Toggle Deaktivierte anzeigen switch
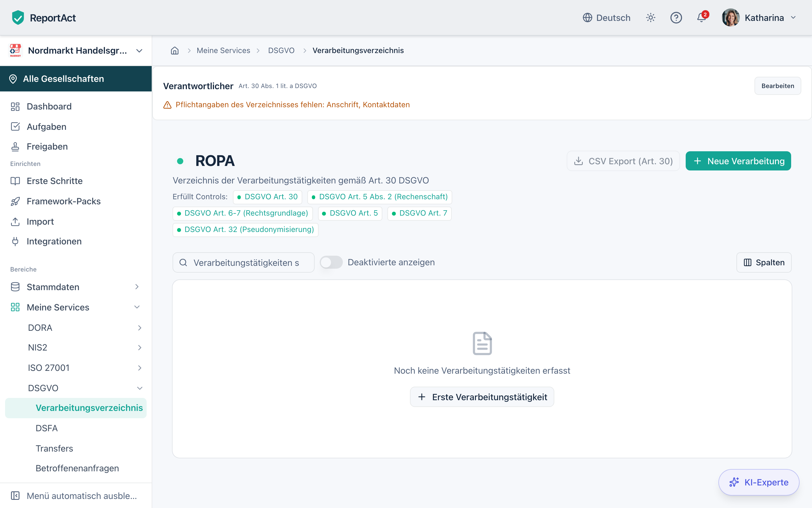This screenshot has height=508, width=812. tap(331, 262)
